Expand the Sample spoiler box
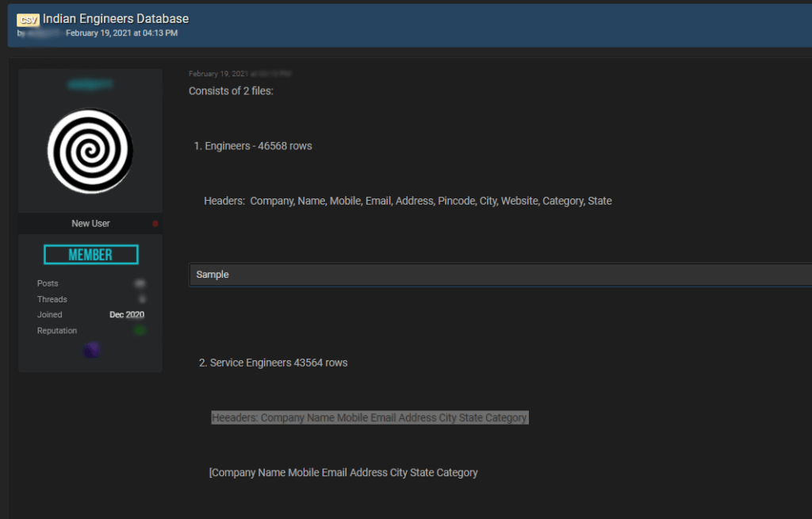Image resolution: width=812 pixels, height=519 pixels. [x=500, y=275]
